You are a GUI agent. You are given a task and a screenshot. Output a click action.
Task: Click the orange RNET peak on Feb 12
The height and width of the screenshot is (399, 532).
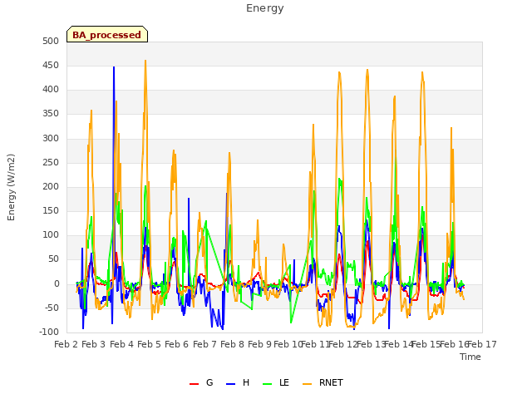pos(339,73)
